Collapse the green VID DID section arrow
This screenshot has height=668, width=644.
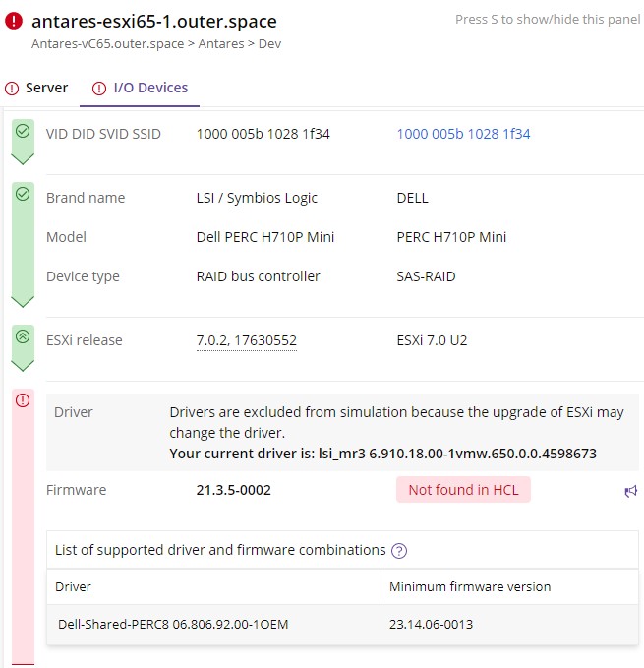[23, 157]
